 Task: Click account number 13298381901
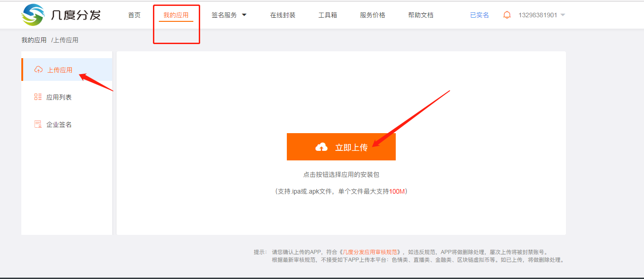[x=537, y=15]
